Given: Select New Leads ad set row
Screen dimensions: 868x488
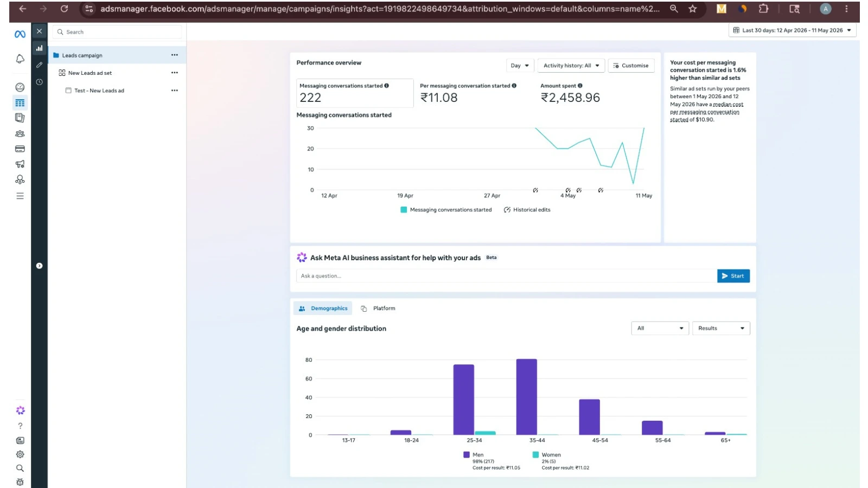Looking at the screenshot, I should click(x=117, y=73).
